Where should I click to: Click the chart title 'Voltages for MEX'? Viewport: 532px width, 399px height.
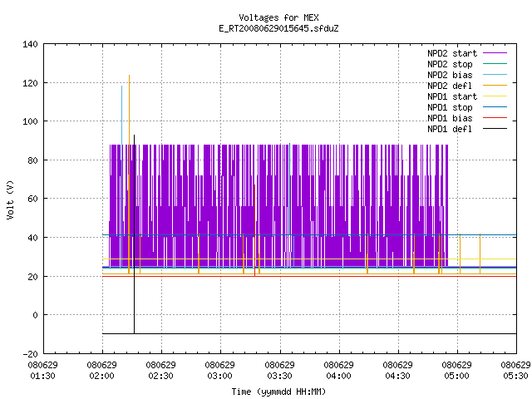coord(278,17)
